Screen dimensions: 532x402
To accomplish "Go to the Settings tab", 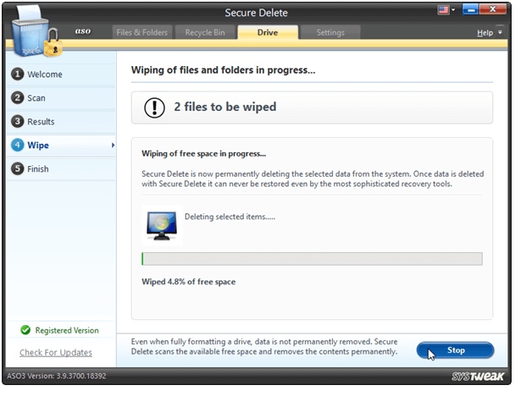I will pyautogui.click(x=330, y=32).
